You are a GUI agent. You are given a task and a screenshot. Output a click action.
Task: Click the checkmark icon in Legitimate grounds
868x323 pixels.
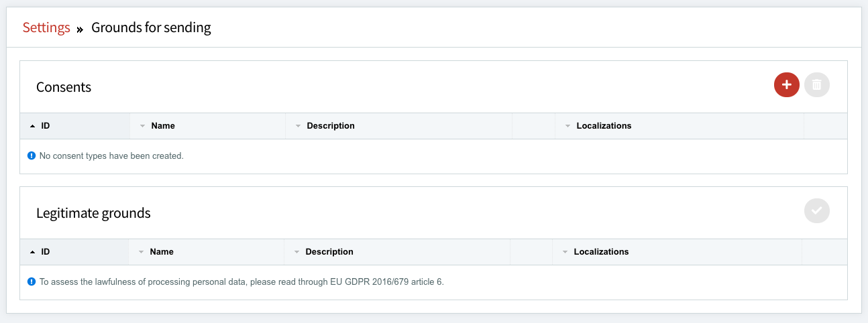(x=816, y=211)
